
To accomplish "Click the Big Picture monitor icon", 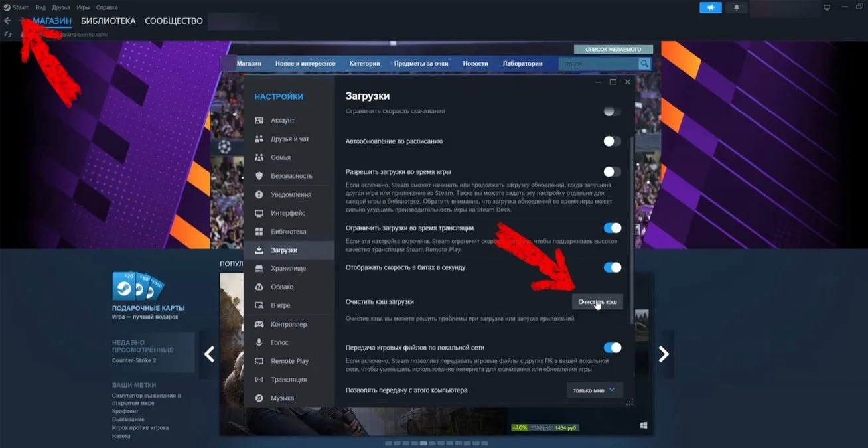I will (x=827, y=7).
